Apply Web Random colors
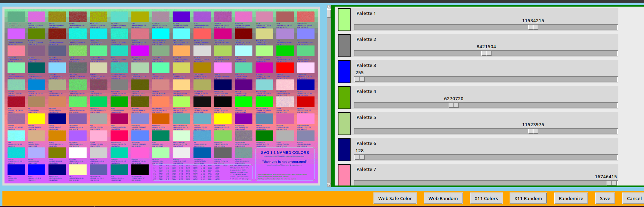 coord(443,198)
